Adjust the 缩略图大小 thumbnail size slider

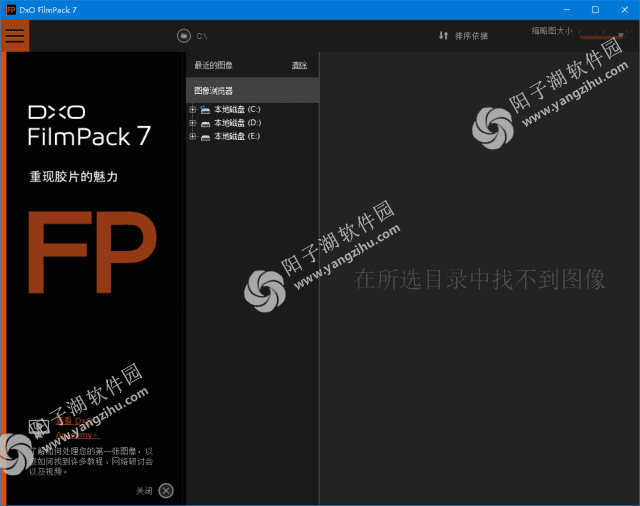point(602,35)
